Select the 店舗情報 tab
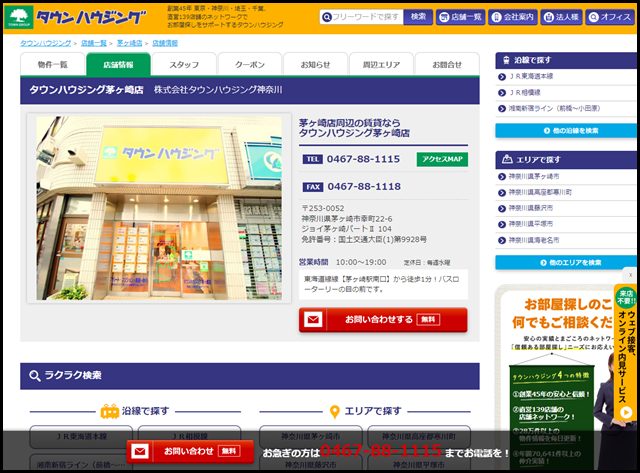Screen dimensions: 640x473 [x=118, y=64]
